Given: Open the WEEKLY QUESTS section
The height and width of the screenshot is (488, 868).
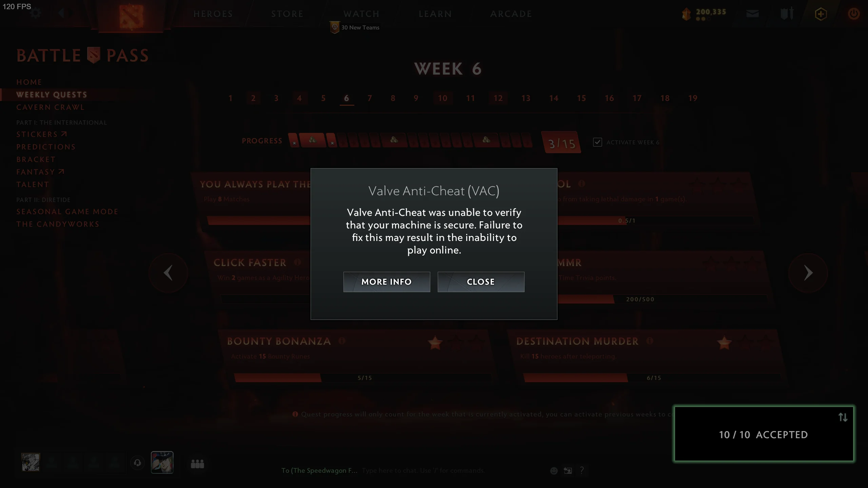Looking at the screenshot, I should pos(51,94).
